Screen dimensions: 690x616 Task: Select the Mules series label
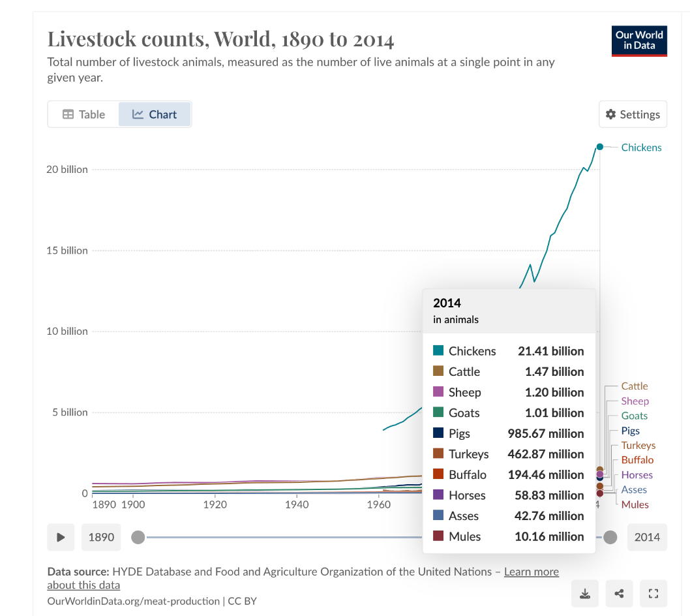click(x=635, y=504)
